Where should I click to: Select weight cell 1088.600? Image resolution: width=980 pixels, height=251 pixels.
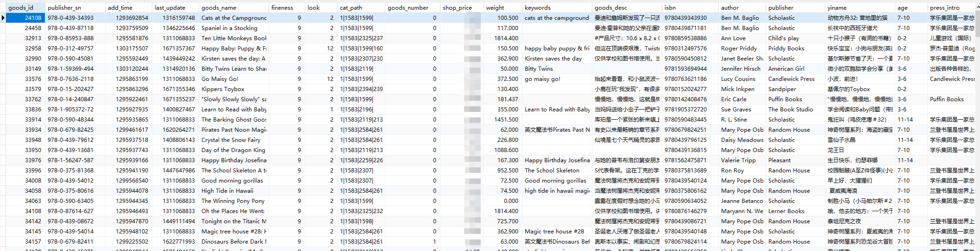[x=503, y=150]
